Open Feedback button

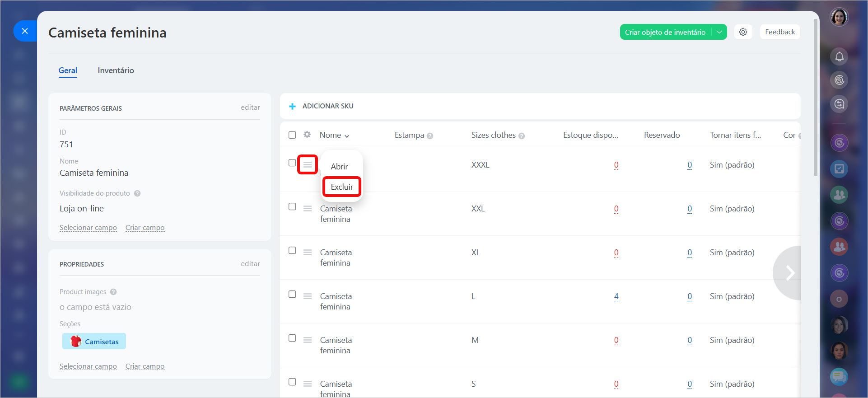click(x=780, y=32)
